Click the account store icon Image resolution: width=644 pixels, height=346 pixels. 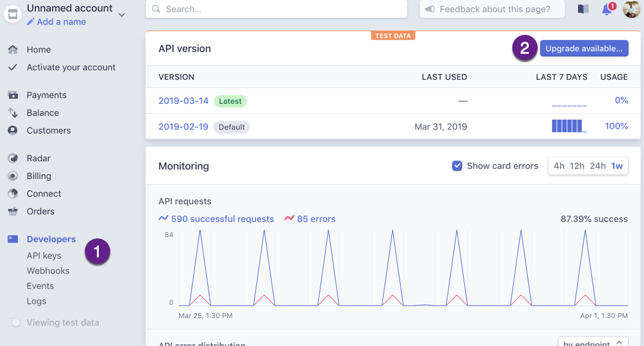coord(13,14)
